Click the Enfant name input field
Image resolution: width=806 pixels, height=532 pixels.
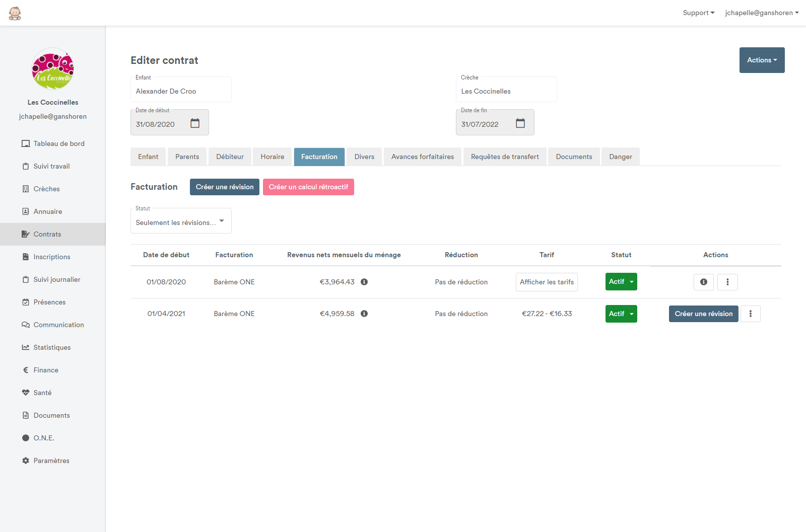point(181,91)
